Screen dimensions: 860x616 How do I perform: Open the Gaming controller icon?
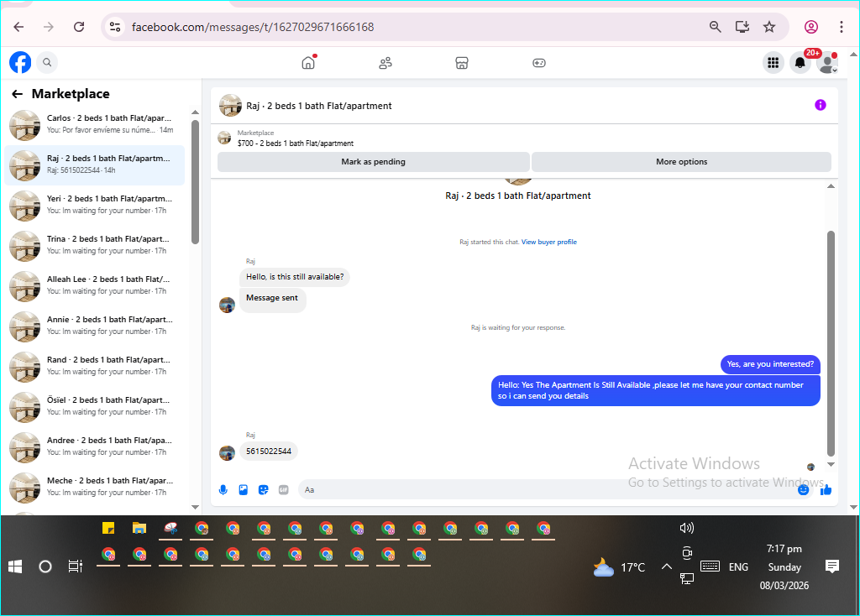pyautogui.click(x=539, y=63)
